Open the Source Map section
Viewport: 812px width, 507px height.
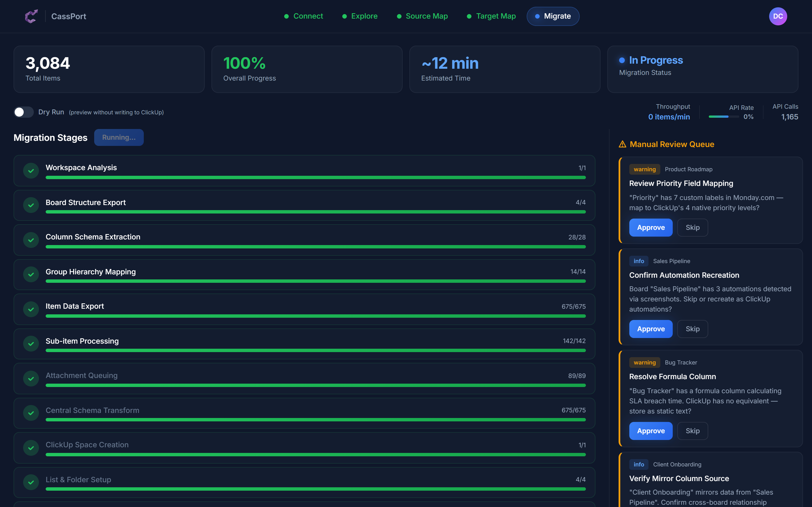427,16
